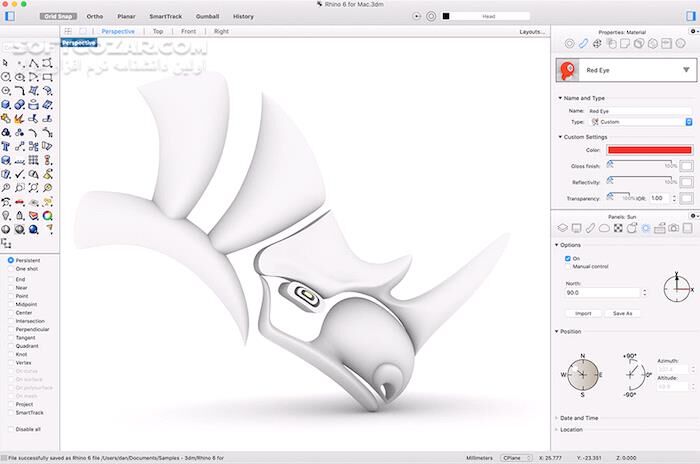This screenshot has height=464, width=700.
Task: Expand the Date and Time section
Action: tap(557, 418)
